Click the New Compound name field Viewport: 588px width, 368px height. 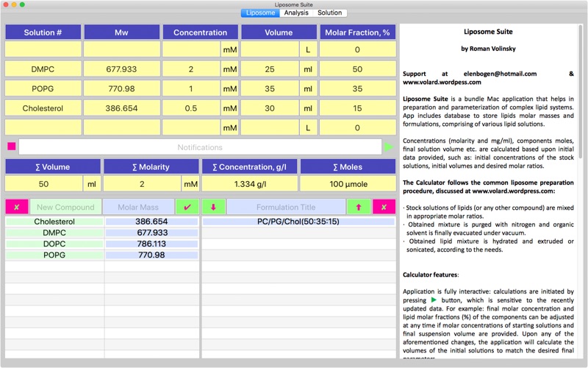pos(65,207)
